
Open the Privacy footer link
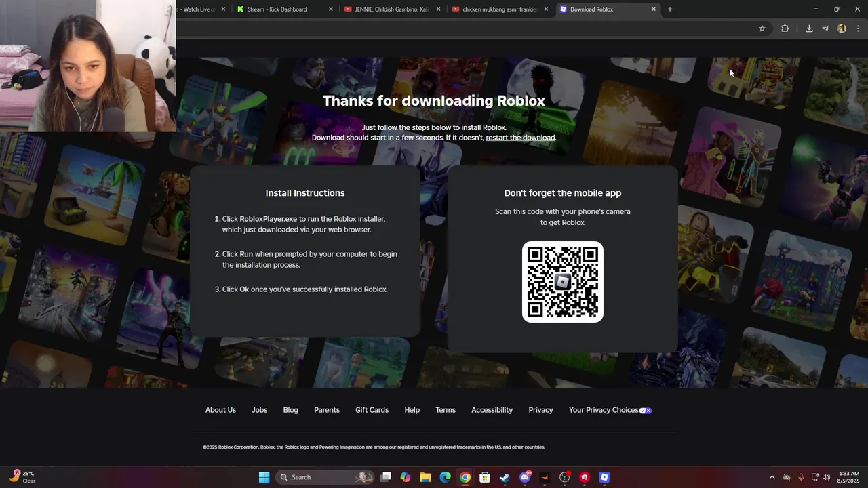tap(540, 410)
